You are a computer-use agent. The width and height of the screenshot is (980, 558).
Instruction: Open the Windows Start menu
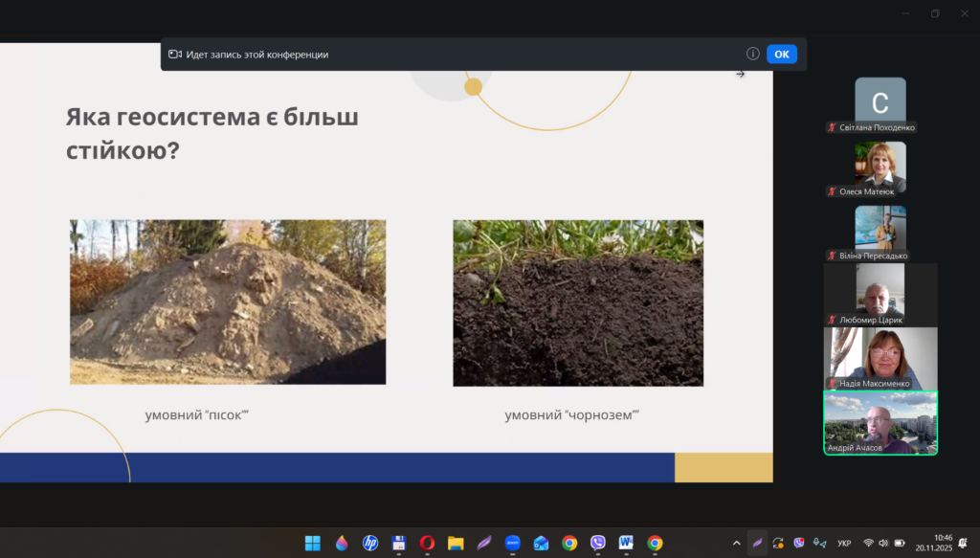313,543
